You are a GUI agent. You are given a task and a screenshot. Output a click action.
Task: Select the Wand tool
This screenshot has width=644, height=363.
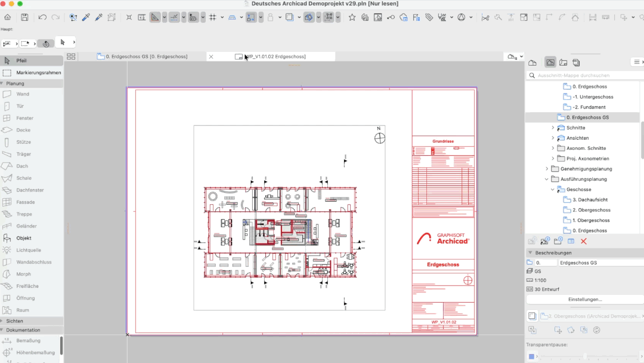click(23, 94)
